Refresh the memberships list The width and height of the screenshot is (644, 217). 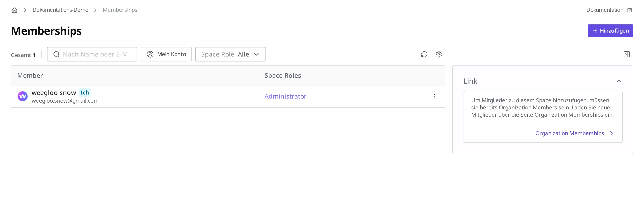pos(424,54)
